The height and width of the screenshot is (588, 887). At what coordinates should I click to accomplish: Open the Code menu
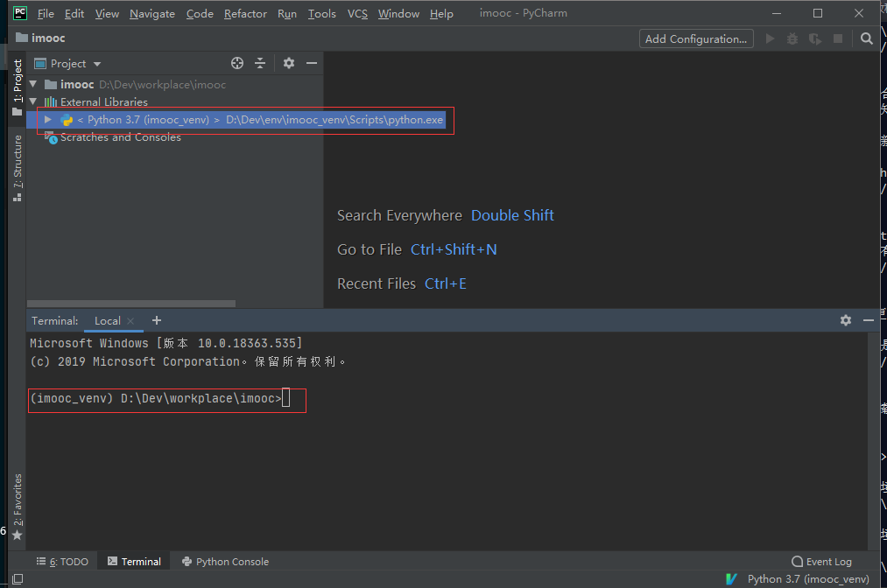[200, 14]
